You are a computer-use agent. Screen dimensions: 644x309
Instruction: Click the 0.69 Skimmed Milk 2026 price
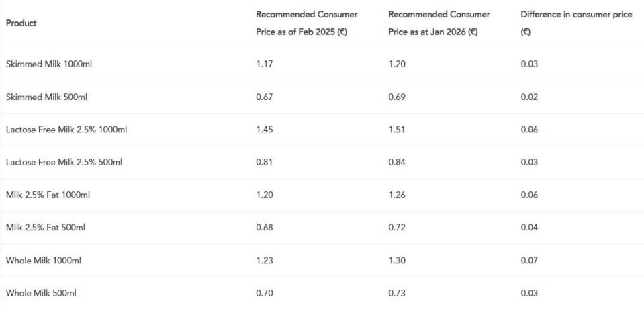tap(397, 97)
